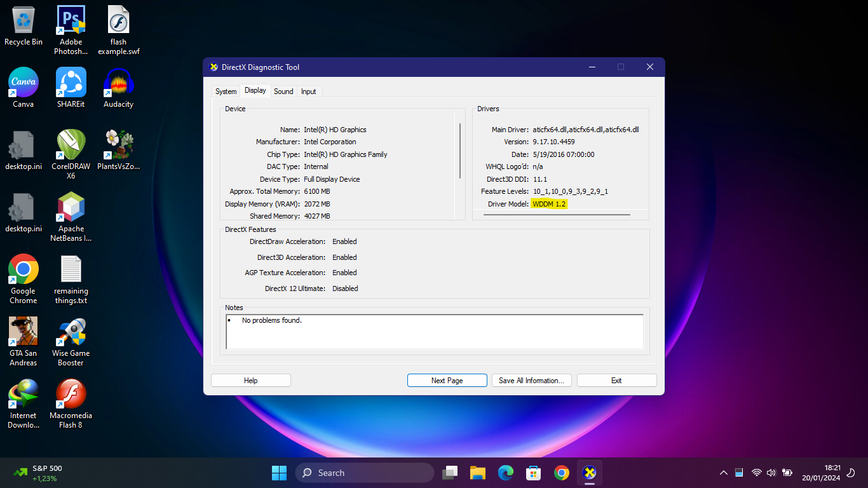Image resolution: width=868 pixels, height=488 pixels.
Task: Switch to the Sound tab
Action: click(283, 91)
